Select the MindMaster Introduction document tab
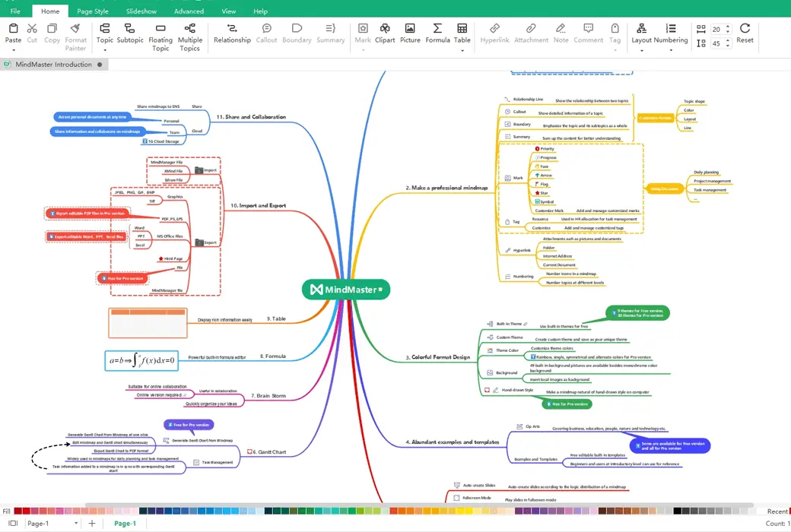The height and width of the screenshot is (532, 791). coord(53,65)
